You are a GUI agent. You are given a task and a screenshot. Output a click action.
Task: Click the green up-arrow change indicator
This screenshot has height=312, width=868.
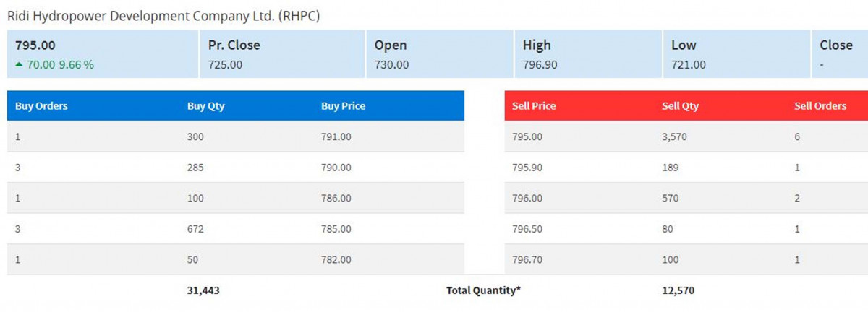(20, 65)
